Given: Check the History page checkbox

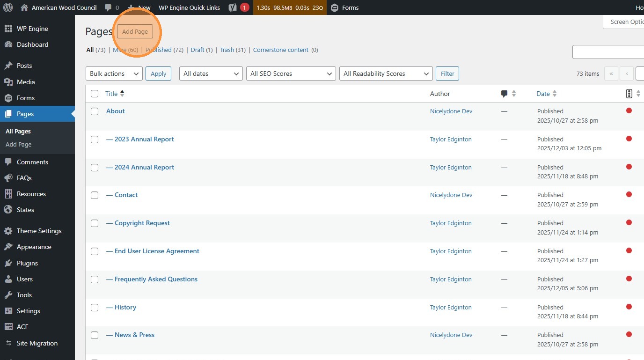Looking at the screenshot, I should click(x=95, y=308).
